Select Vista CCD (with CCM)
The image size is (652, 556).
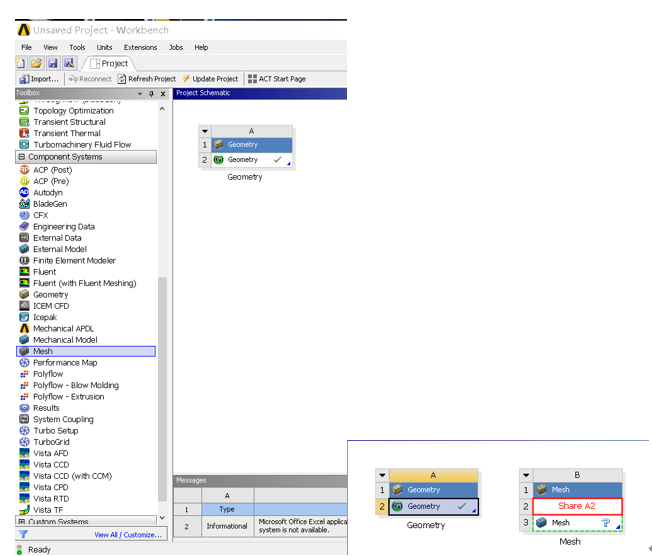tap(72, 476)
